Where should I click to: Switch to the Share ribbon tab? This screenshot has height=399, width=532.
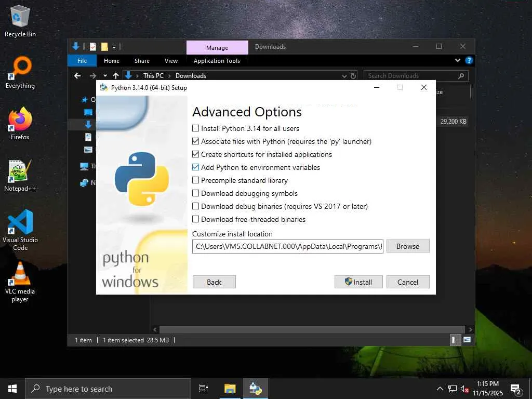142,61
